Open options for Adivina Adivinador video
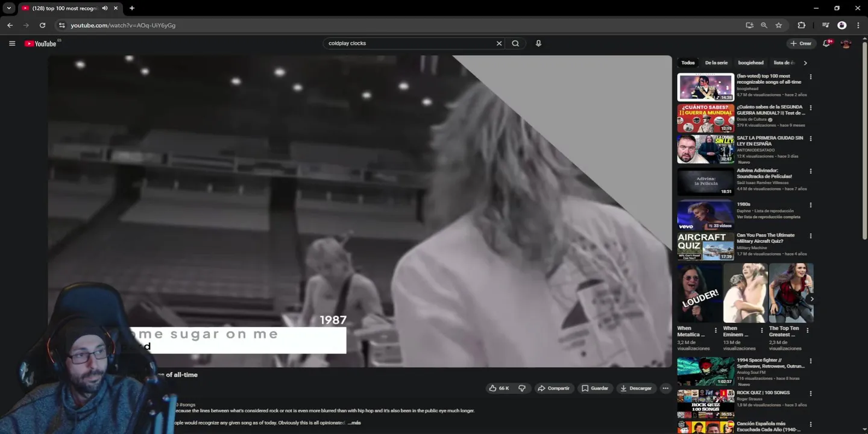 coord(811,171)
